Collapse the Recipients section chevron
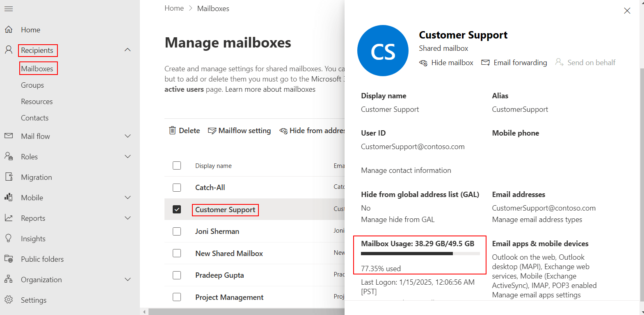The width and height of the screenshot is (644, 315). pos(128,50)
